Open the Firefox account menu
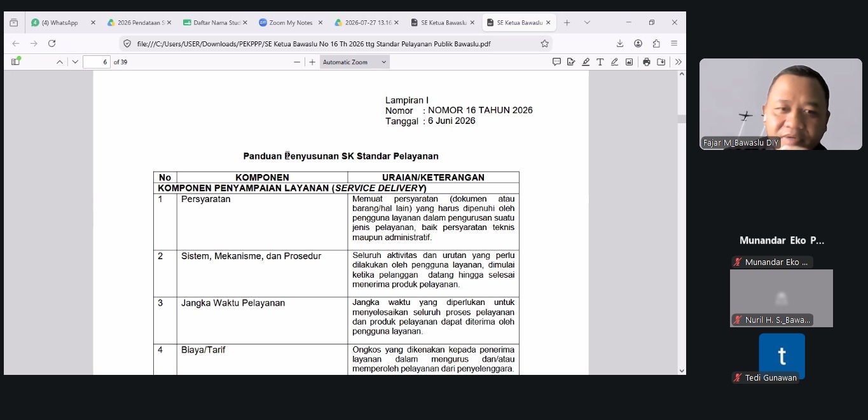This screenshot has height=420, width=868. tap(638, 43)
